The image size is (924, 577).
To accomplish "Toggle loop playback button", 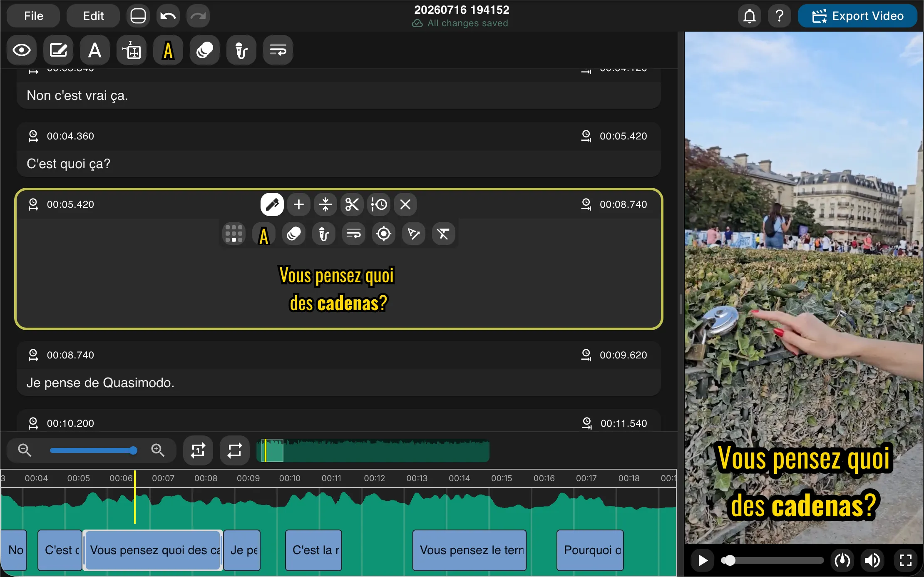I will [x=235, y=450].
